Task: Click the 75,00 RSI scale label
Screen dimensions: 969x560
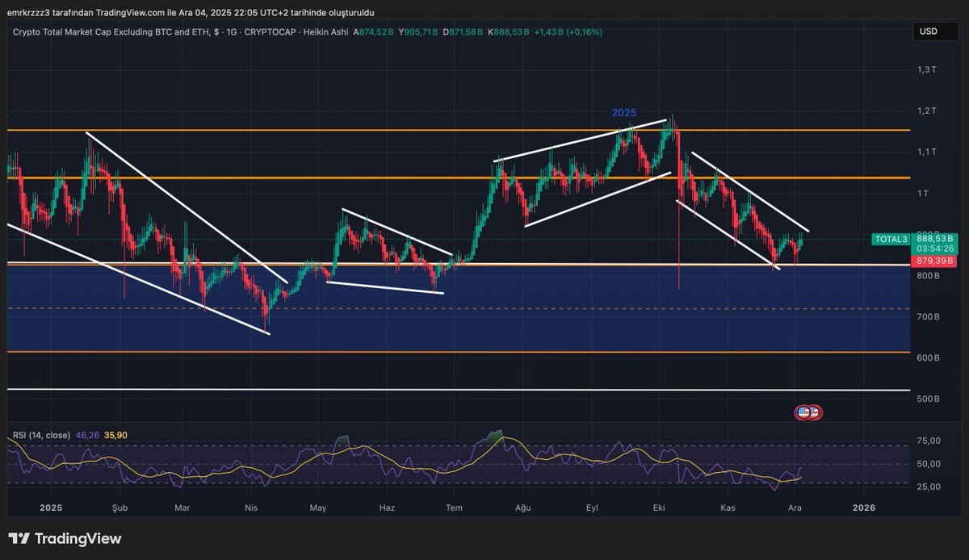Action: (x=929, y=441)
